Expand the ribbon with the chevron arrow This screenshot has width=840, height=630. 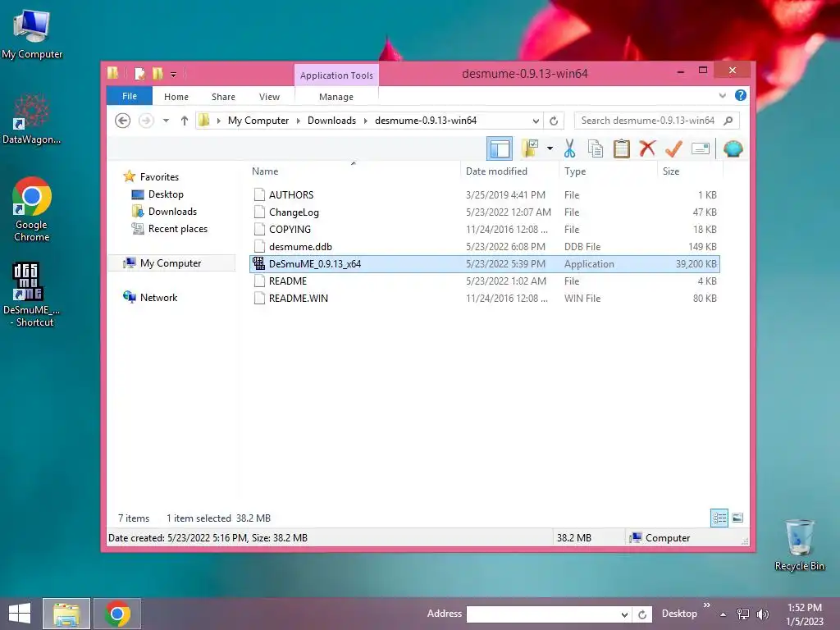722,96
